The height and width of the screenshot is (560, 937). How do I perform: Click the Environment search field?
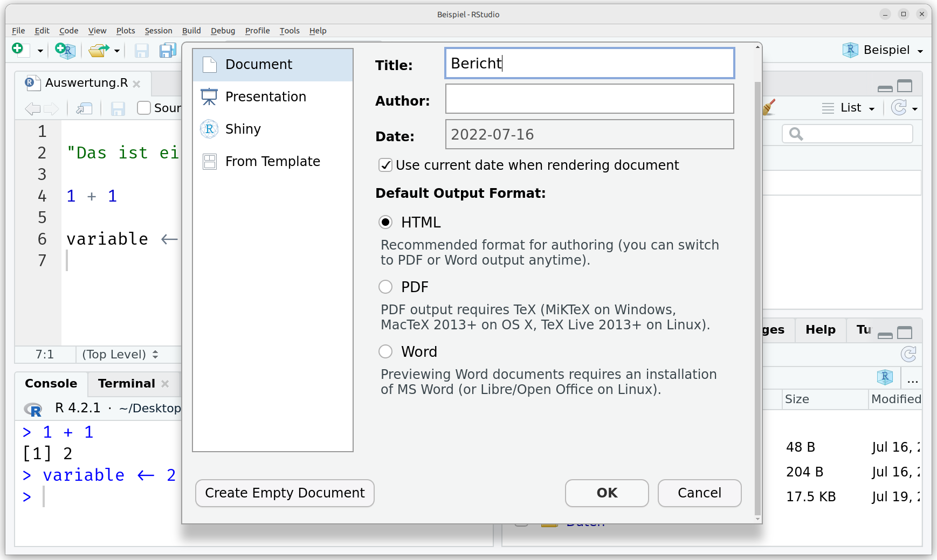(x=847, y=134)
